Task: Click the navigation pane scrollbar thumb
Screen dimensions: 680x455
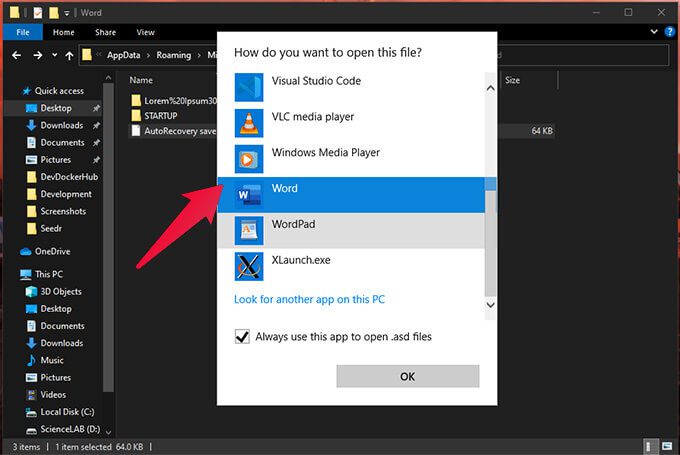Action: [x=108, y=236]
